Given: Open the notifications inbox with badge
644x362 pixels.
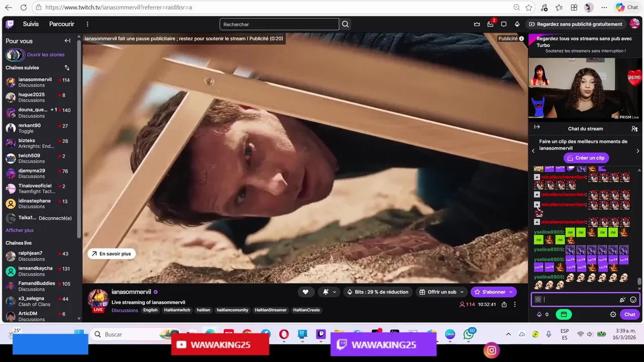Looking at the screenshot, I should point(491,24).
